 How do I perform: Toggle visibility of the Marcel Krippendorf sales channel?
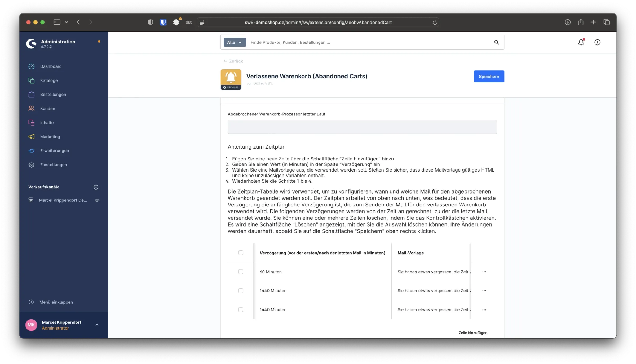coord(97,200)
